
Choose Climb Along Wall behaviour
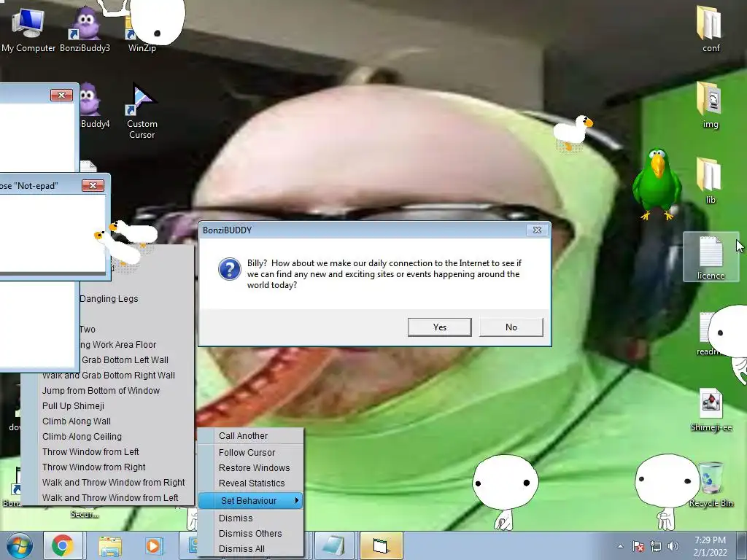pyautogui.click(x=77, y=421)
